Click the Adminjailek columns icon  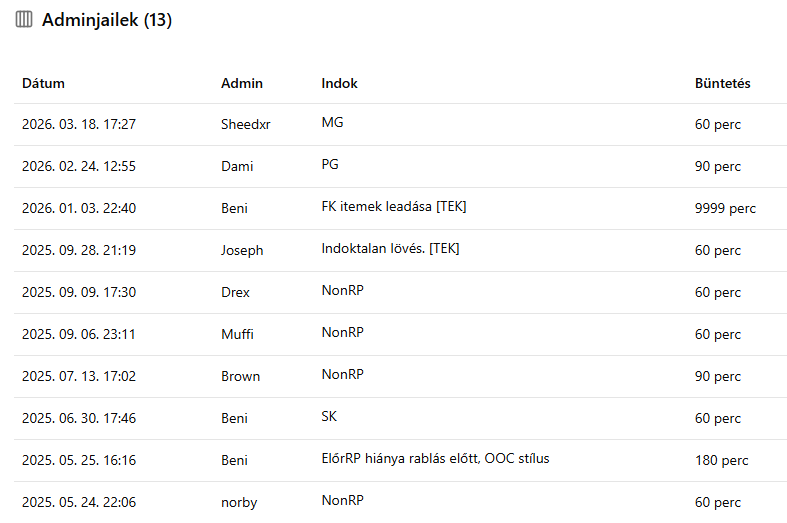(x=24, y=20)
